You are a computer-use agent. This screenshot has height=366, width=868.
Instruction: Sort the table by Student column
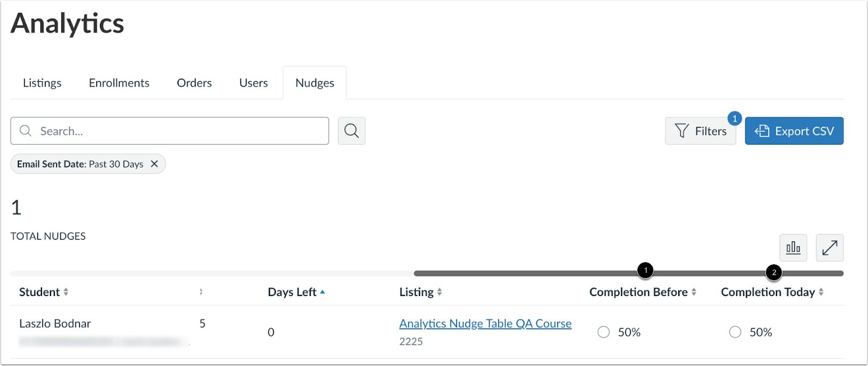point(66,292)
